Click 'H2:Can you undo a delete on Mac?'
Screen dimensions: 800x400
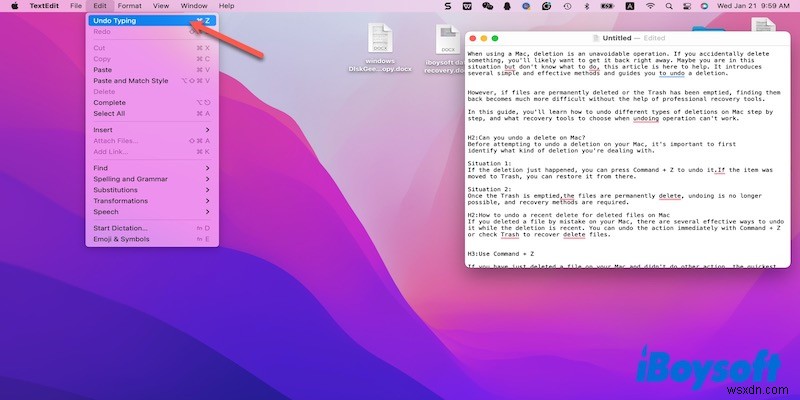coord(526,138)
